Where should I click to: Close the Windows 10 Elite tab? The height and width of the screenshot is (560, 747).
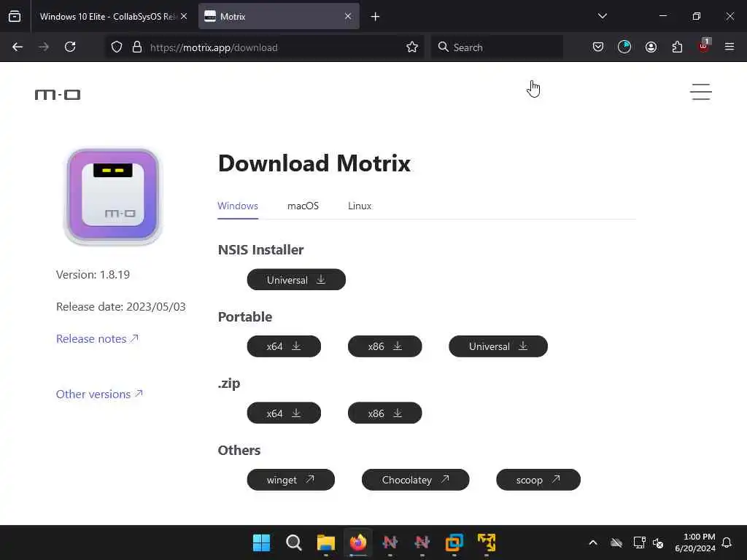click(184, 16)
